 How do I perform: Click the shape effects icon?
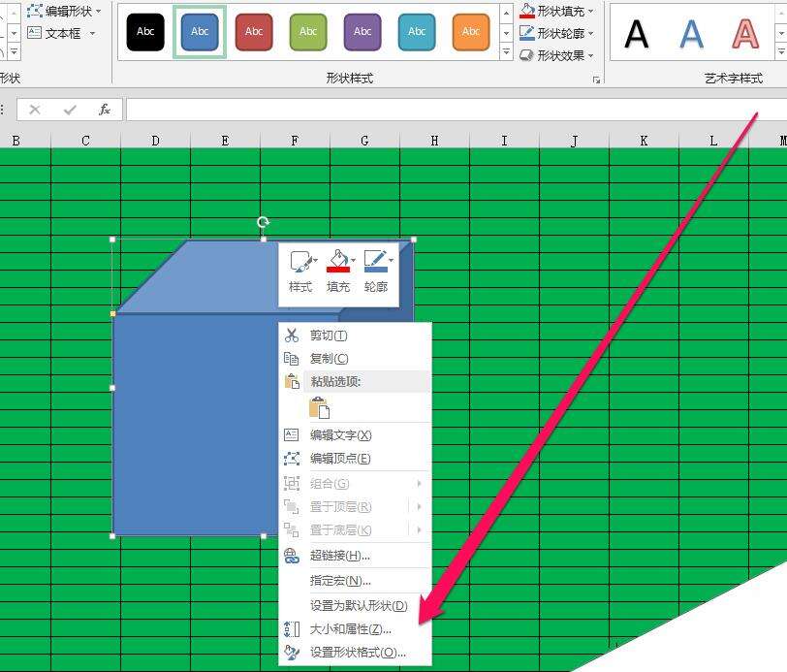coord(527,55)
